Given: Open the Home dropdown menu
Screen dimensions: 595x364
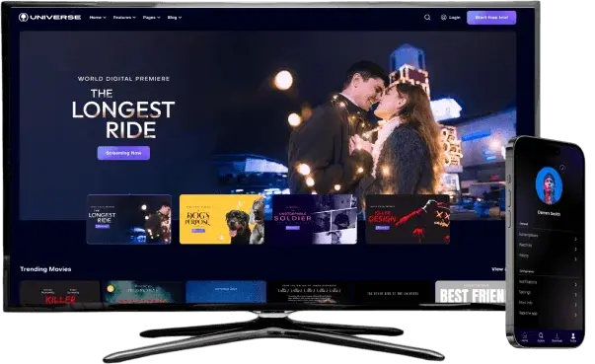Looking at the screenshot, I should [x=98, y=18].
